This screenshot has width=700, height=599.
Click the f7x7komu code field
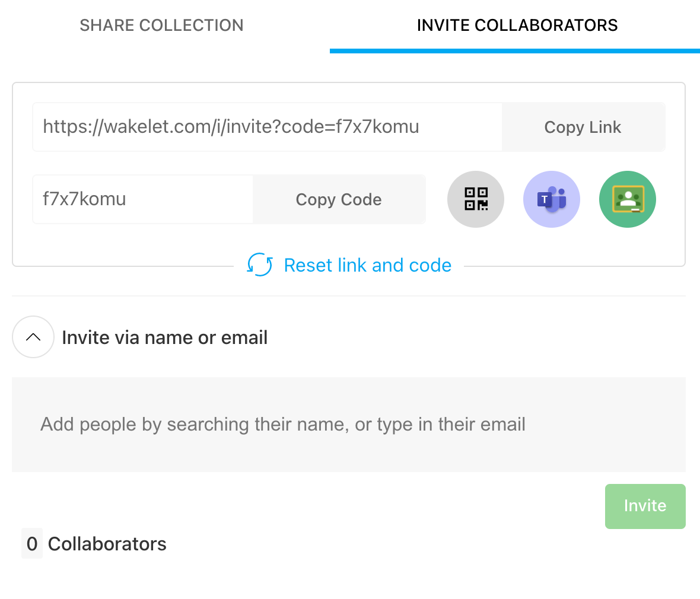[143, 199]
